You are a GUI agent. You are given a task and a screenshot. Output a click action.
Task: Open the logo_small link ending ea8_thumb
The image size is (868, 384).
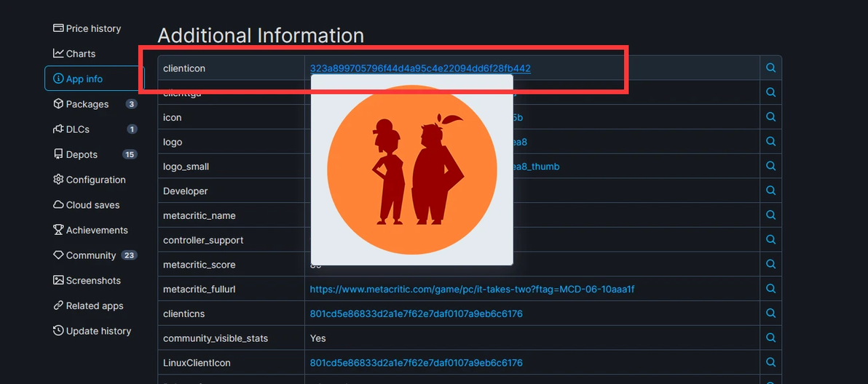536,167
